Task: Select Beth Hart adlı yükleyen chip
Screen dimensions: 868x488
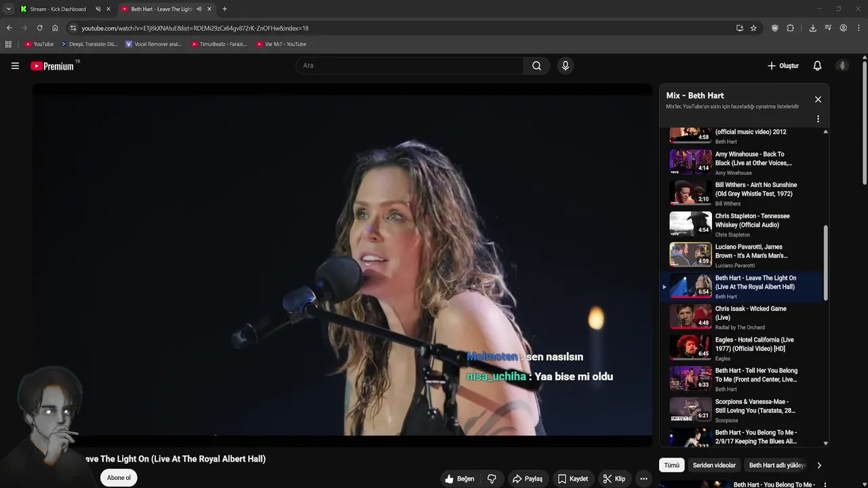Action: pos(777,466)
